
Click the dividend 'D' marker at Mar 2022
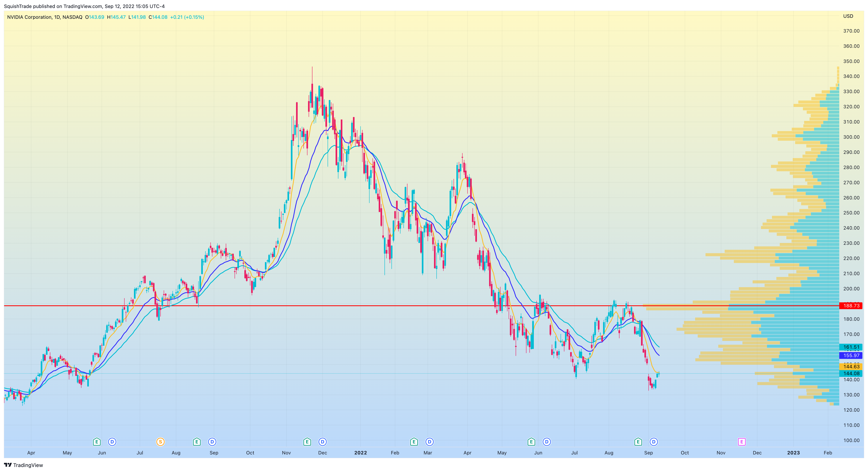(x=429, y=442)
